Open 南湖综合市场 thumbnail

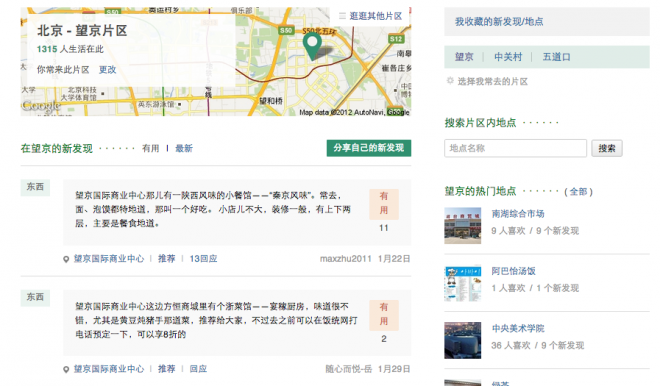[x=463, y=226]
